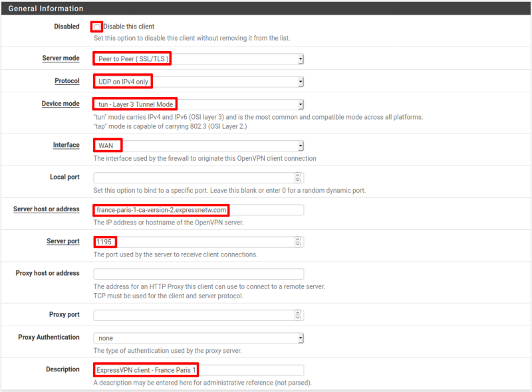Click the Description field label
This screenshot has width=532, height=392.
point(63,369)
